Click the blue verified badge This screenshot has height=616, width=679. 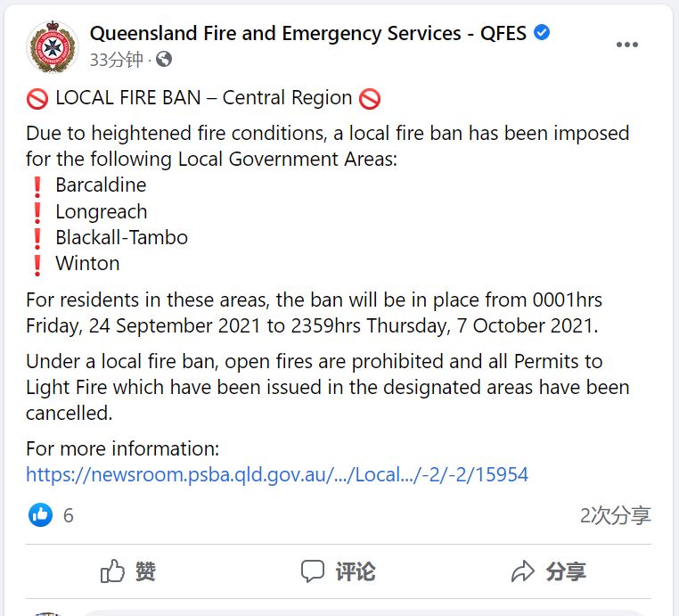[x=542, y=34]
